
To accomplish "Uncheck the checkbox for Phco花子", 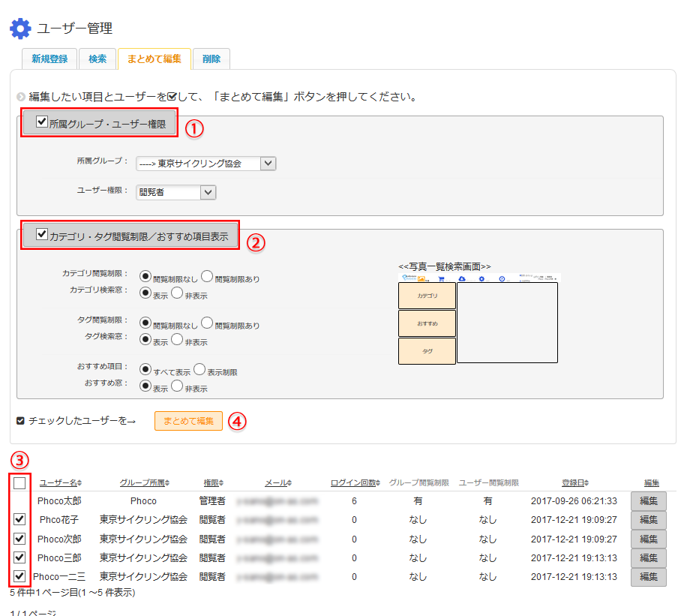I will (x=19, y=519).
